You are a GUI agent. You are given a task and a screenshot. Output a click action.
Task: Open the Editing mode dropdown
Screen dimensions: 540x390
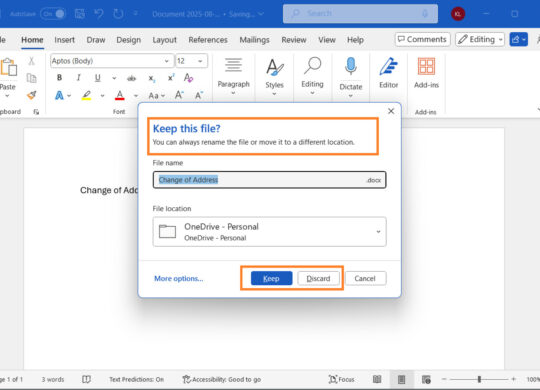(480, 39)
